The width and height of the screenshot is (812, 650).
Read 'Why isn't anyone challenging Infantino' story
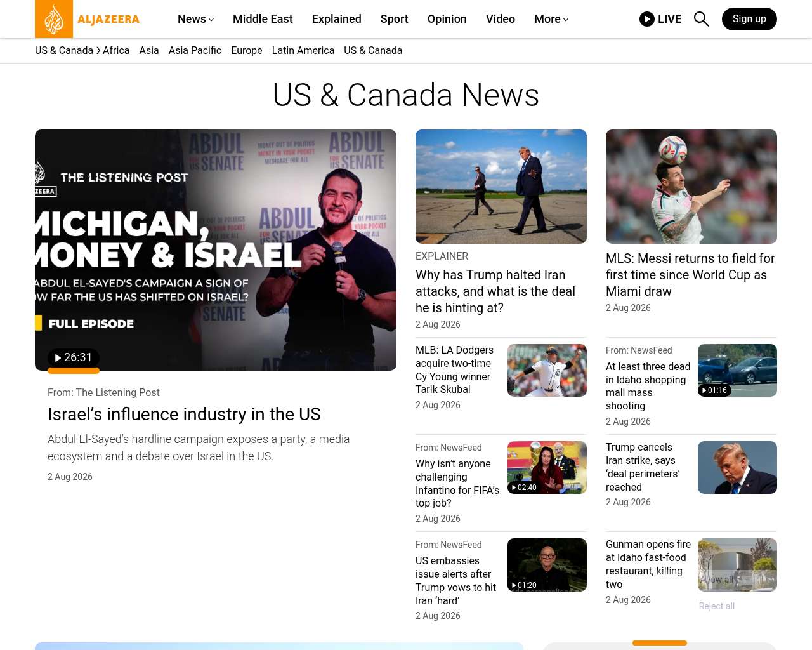(457, 483)
